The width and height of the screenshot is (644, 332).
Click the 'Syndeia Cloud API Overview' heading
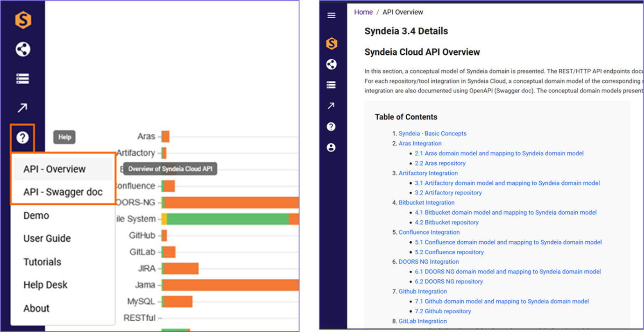click(422, 52)
